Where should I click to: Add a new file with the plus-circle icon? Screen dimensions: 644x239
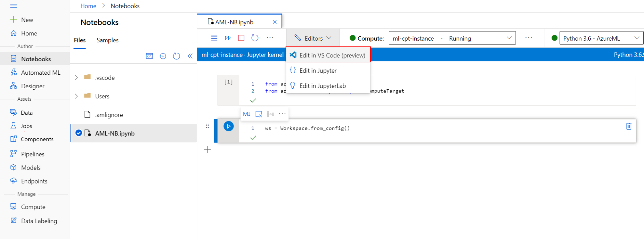pyautogui.click(x=163, y=56)
